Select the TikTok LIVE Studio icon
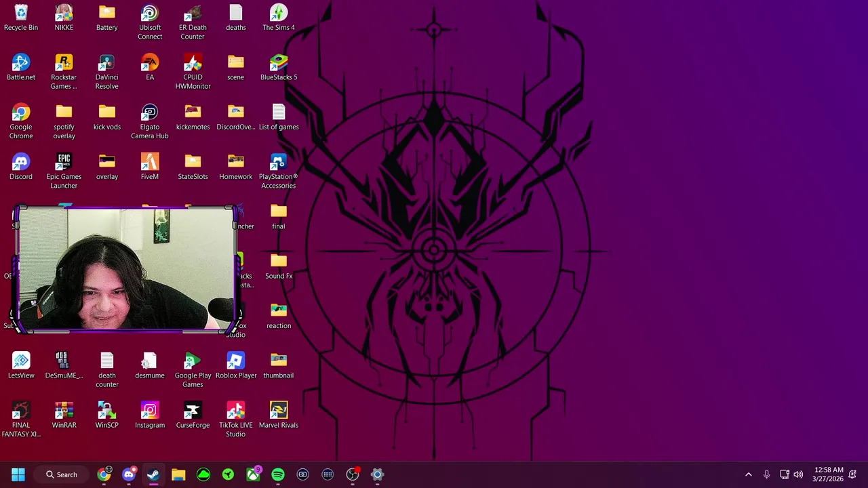Screen dimensions: 868x488 pyautogui.click(x=235, y=420)
